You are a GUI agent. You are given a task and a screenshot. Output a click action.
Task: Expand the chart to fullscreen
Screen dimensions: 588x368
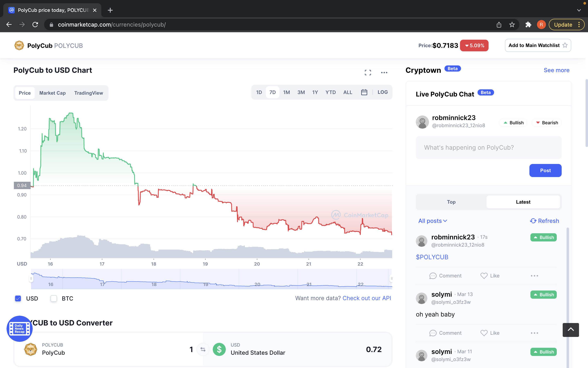click(368, 73)
